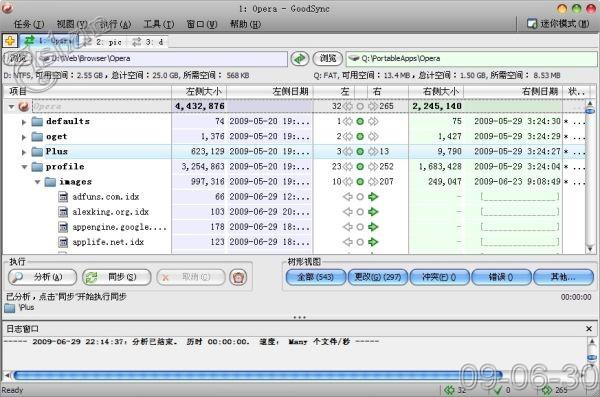This screenshot has height=397, width=600.
Task: Click the right-changes count 265 in status bar
Action: [x=554, y=390]
